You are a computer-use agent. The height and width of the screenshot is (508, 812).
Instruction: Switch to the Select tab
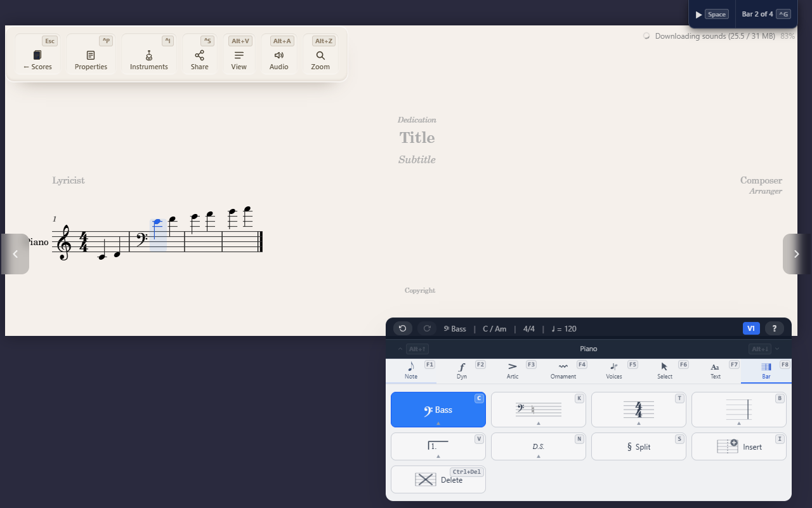(x=665, y=371)
